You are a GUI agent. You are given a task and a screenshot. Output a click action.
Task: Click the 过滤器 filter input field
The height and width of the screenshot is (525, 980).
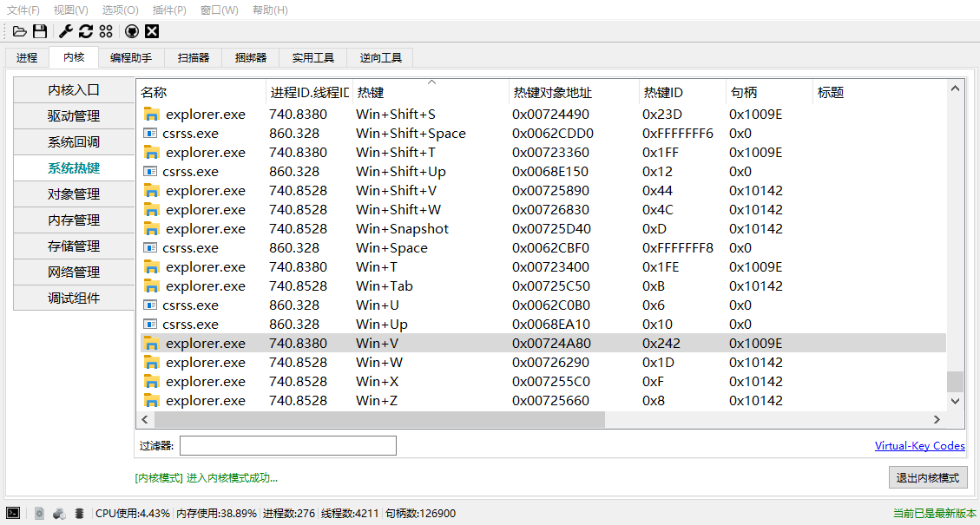(x=287, y=446)
